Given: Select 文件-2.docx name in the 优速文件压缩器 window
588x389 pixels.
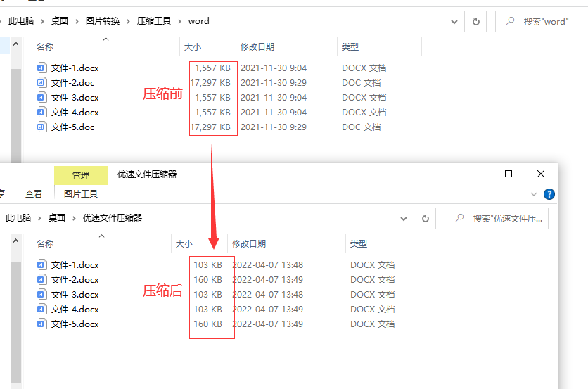Looking at the screenshot, I should click(x=75, y=279).
